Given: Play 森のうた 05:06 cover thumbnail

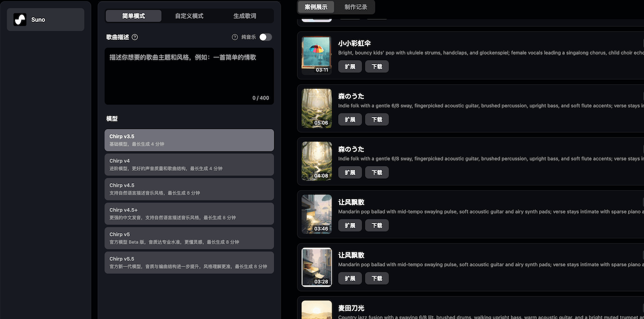Looking at the screenshot, I should click(317, 108).
